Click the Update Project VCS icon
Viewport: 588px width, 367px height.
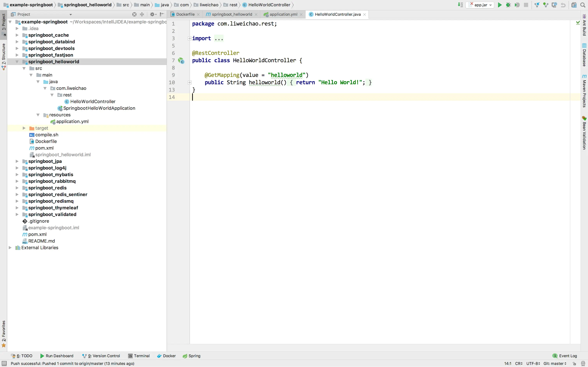pyautogui.click(x=537, y=5)
